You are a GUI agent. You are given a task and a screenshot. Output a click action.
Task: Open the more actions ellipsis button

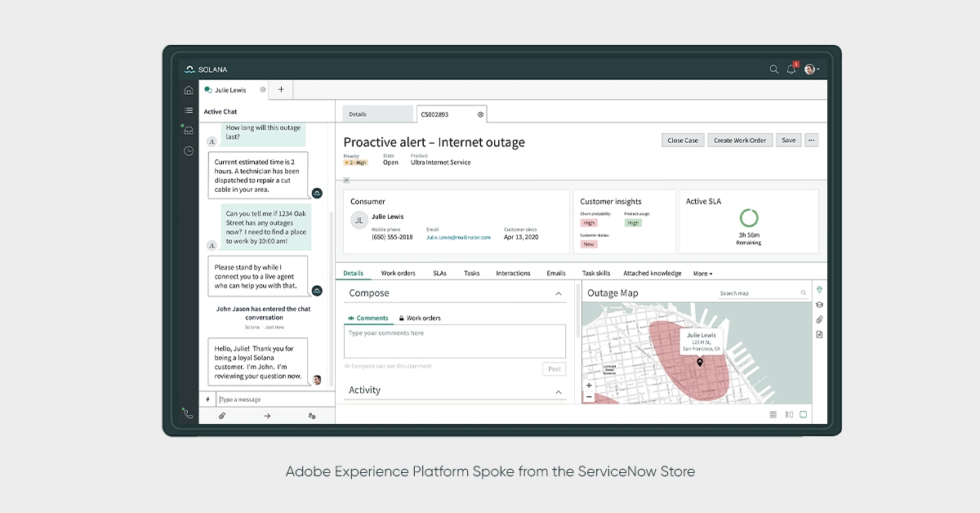(811, 140)
